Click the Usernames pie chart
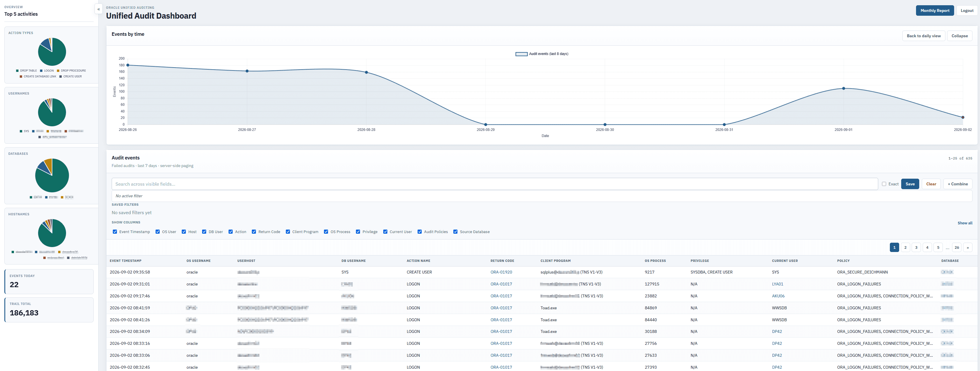Viewport: 980px width, 371px height. click(52, 112)
